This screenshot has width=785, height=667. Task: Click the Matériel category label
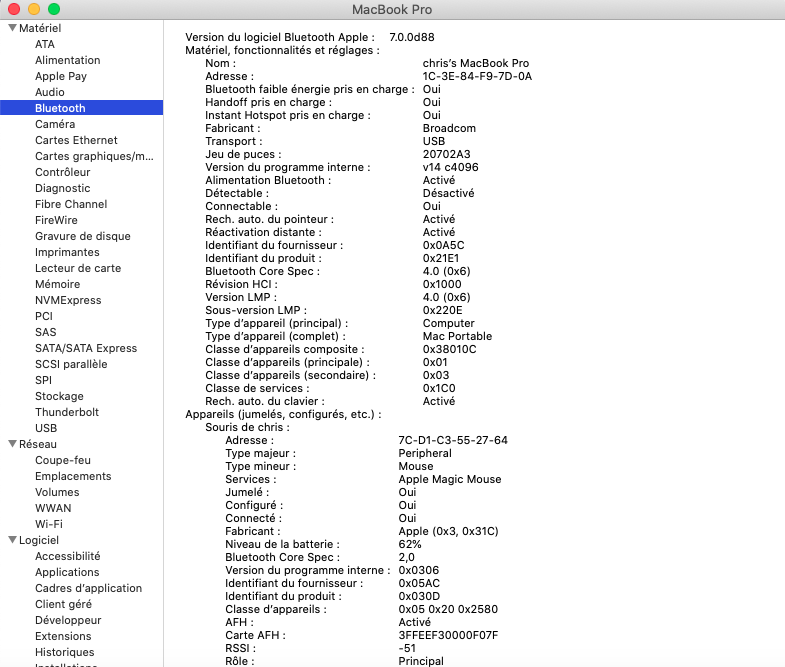coord(40,28)
